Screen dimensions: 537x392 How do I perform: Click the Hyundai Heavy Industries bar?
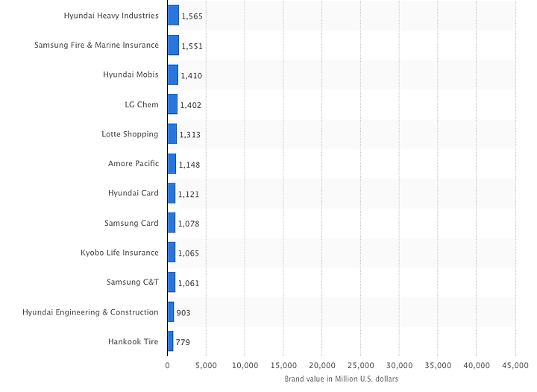(x=173, y=16)
